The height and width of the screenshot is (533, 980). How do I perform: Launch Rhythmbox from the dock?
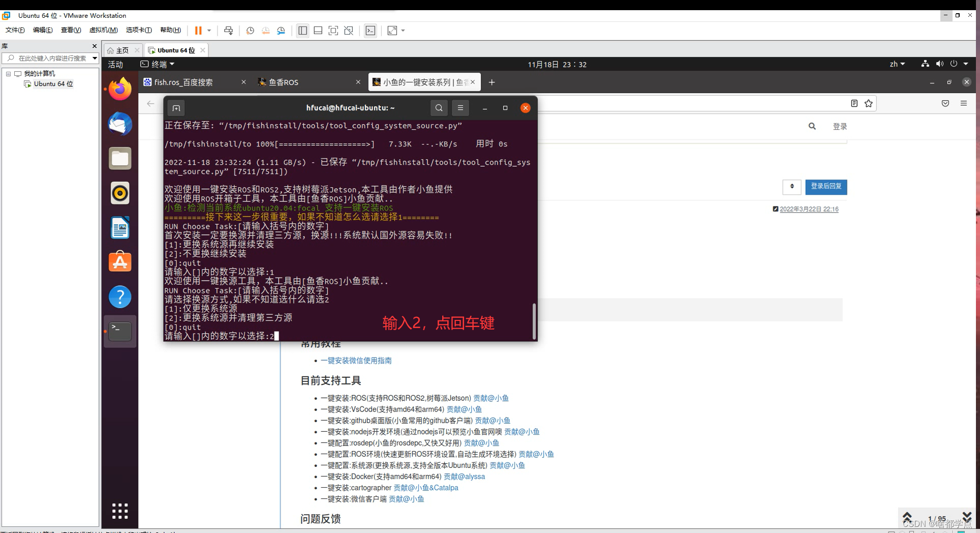pos(120,193)
